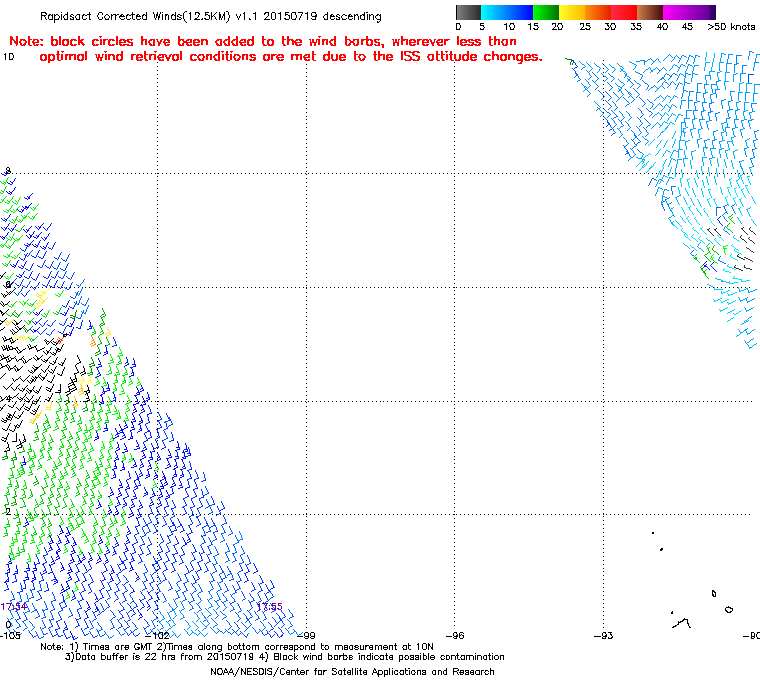The height and width of the screenshot is (688, 760).
Task: Click the '>50 knots' legend label
Action: coord(731,27)
